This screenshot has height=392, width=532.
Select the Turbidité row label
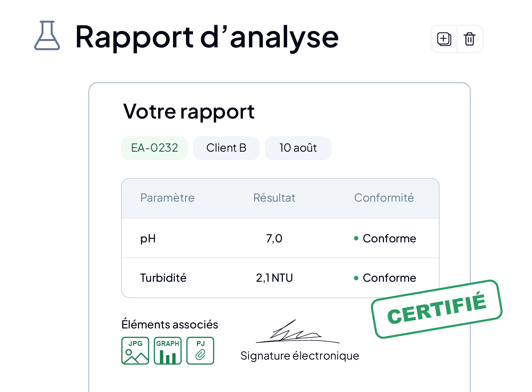pos(163,278)
